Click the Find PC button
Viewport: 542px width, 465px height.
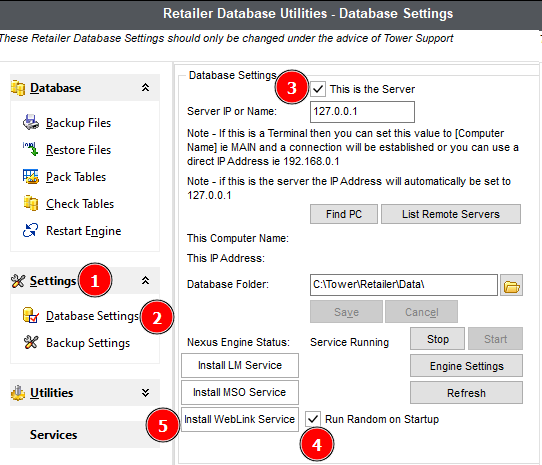click(344, 214)
